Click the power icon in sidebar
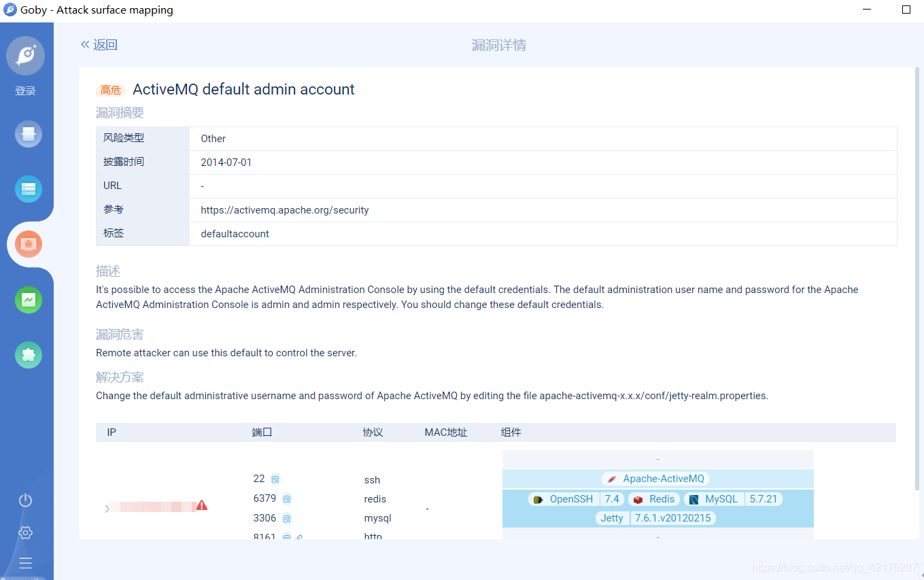The height and width of the screenshot is (580, 924). pyautogui.click(x=25, y=500)
